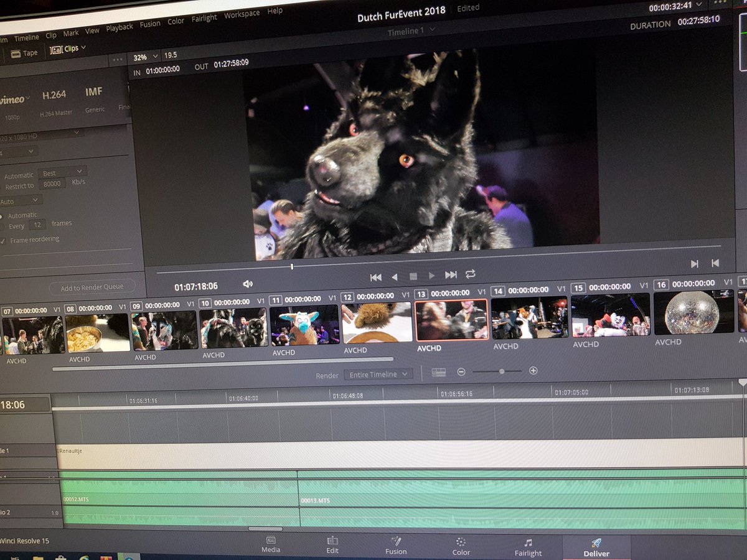Click the OUT timecode 01:27:58:09
The width and height of the screenshot is (747, 560).
[x=231, y=64]
